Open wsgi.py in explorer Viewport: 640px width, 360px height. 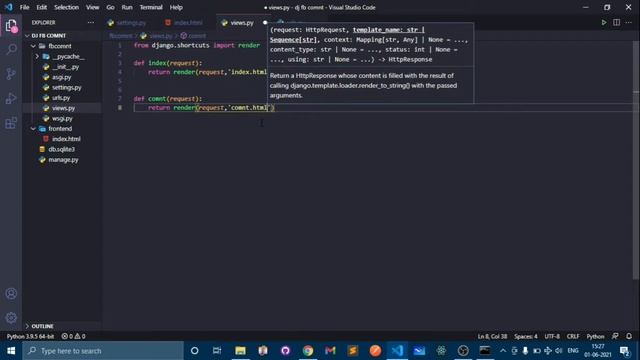62,118
